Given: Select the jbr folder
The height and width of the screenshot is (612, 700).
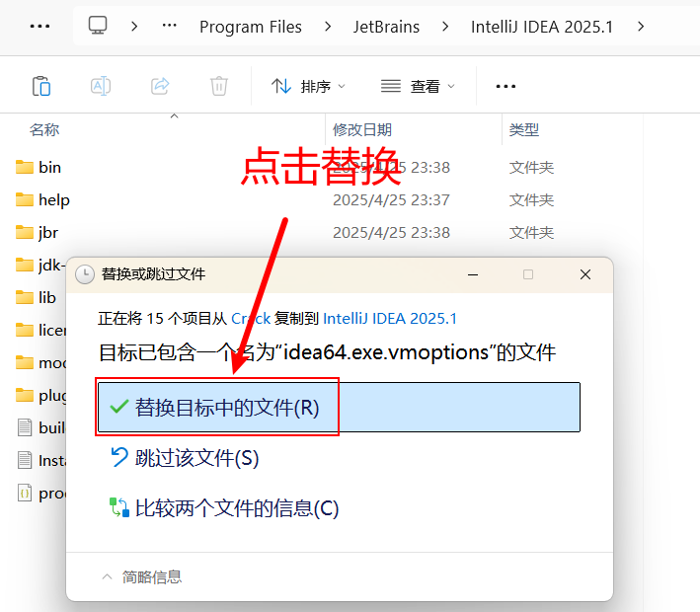Looking at the screenshot, I should click(48, 233).
